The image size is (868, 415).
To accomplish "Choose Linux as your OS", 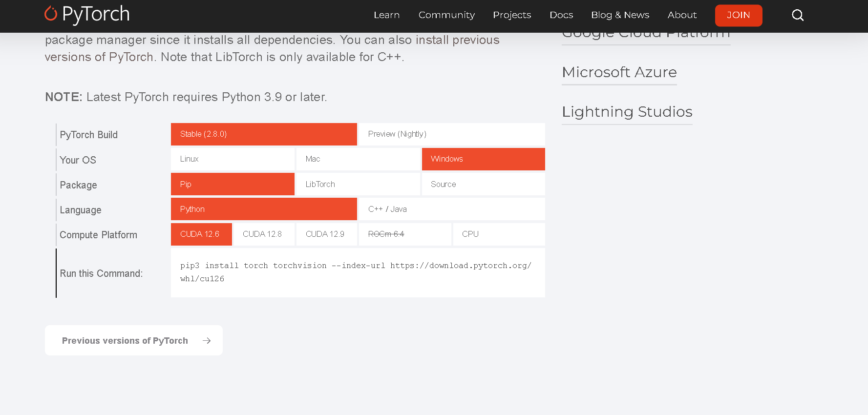I will tap(233, 159).
